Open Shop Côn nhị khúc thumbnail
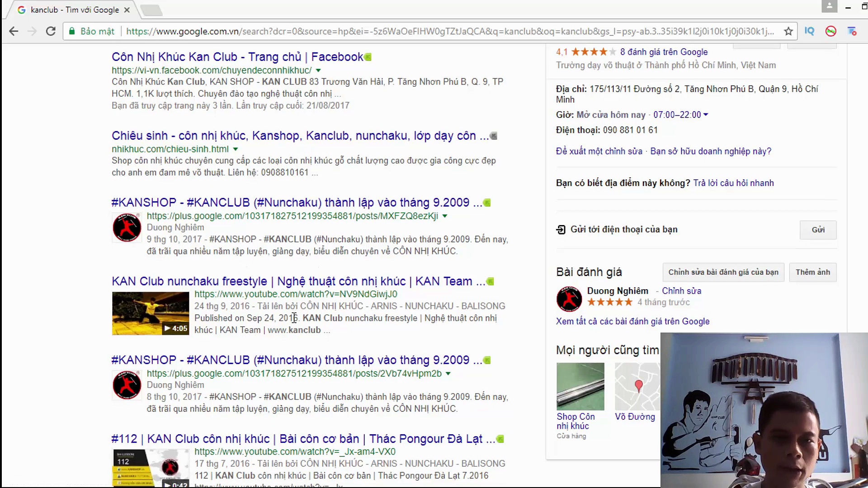Viewport: 868px width, 488px height. [x=580, y=386]
